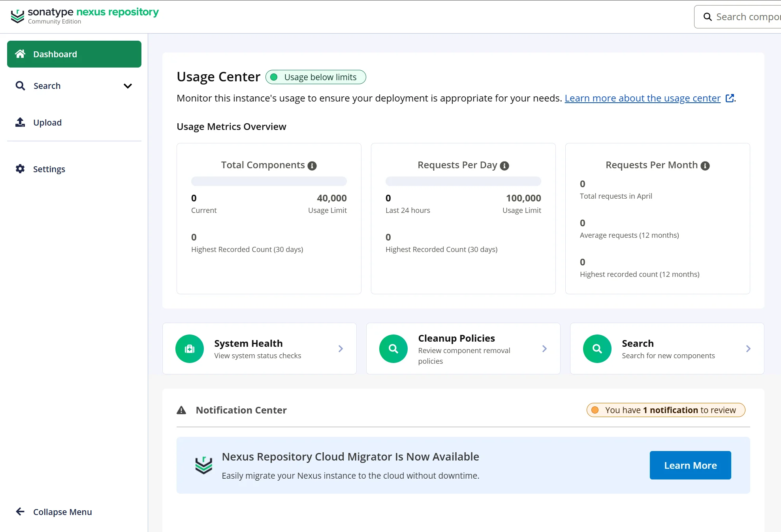Viewport: 781px width, 532px height.
Task: Click the Requests Per Day progress bar
Action: click(463, 181)
